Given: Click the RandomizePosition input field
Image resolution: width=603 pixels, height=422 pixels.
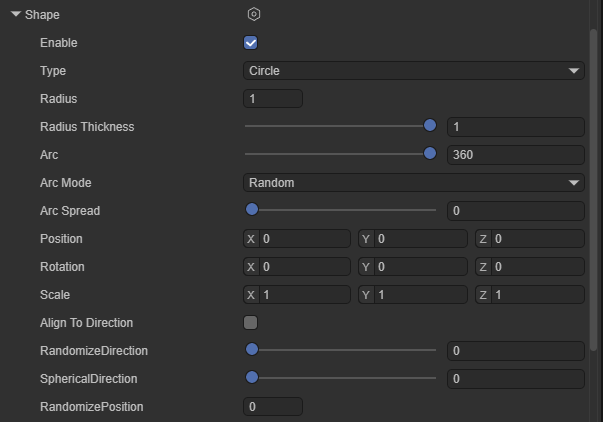Looking at the screenshot, I should (273, 407).
